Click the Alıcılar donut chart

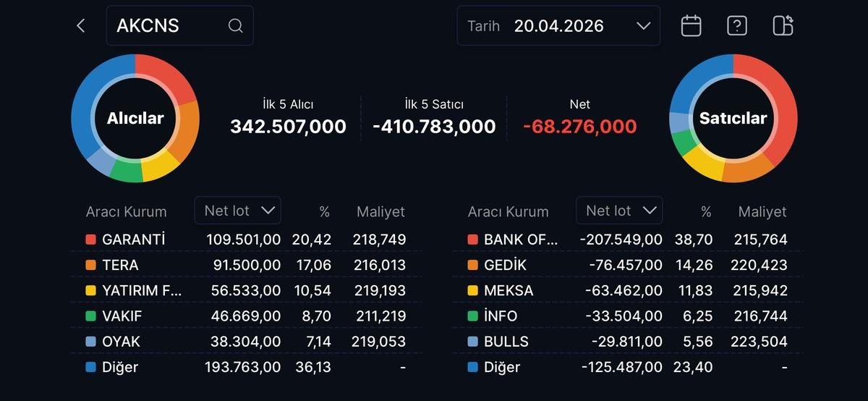point(135,118)
